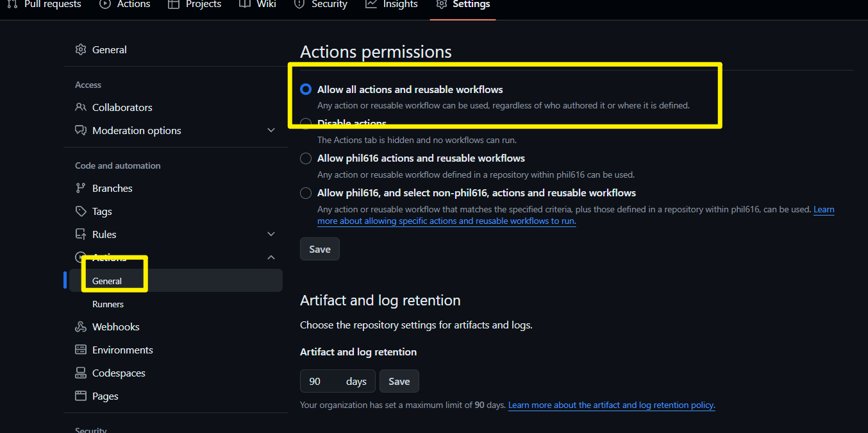
Task: Save the Actions permissions selection
Action: pyautogui.click(x=320, y=249)
